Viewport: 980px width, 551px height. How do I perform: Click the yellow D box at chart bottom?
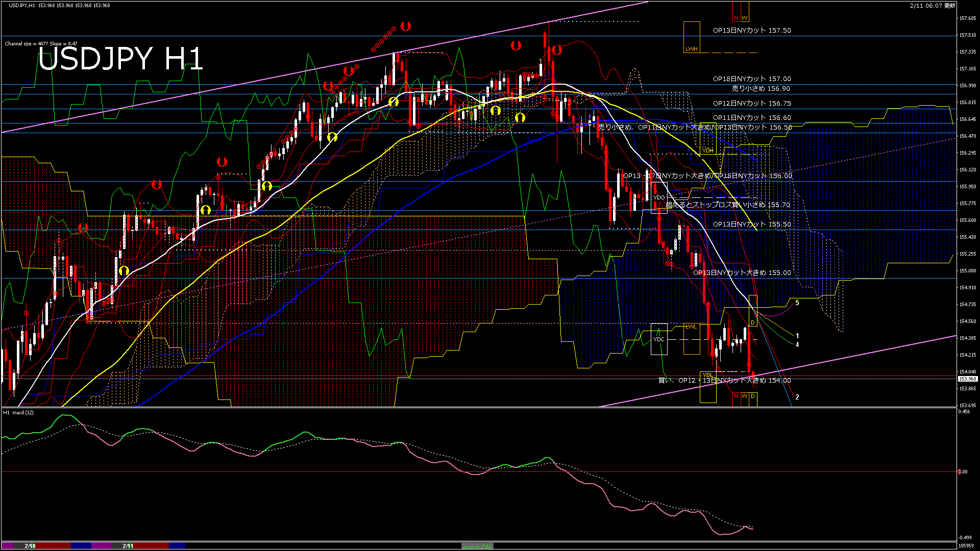tap(753, 396)
